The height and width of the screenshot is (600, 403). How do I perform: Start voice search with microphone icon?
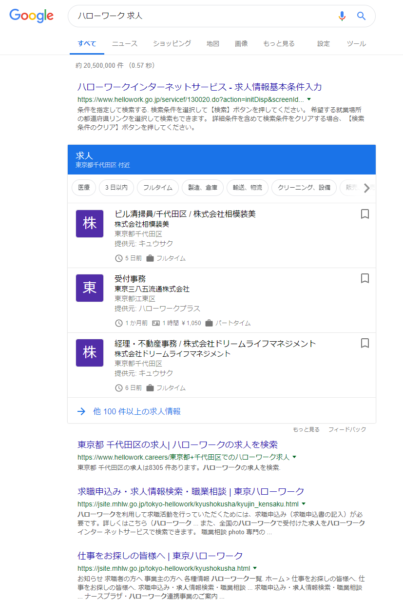[342, 16]
